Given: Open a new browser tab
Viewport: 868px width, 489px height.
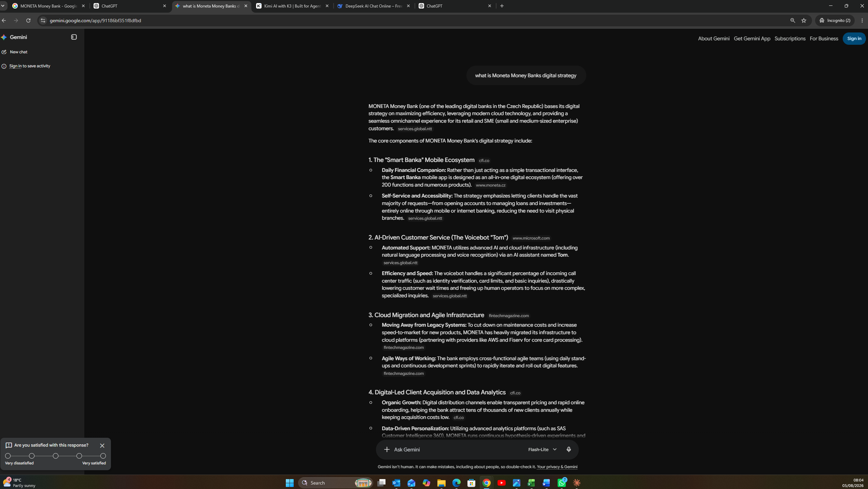Looking at the screenshot, I should click(502, 6).
